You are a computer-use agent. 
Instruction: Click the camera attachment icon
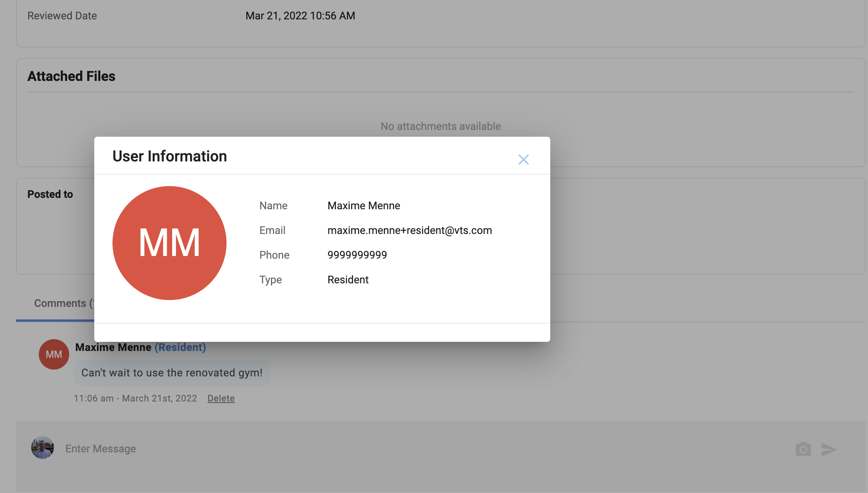click(803, 449)
